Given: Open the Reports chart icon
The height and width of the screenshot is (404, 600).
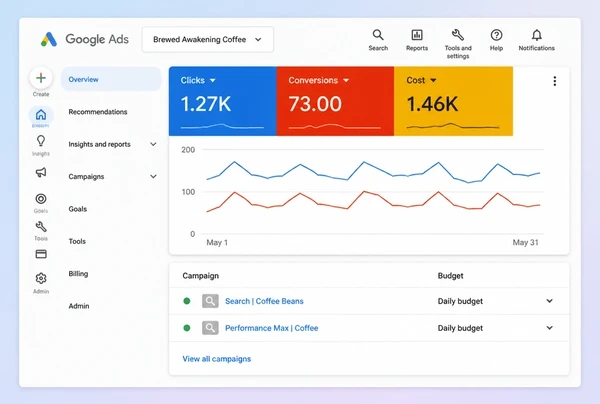Looking at the screenshot, I should [417, 35].
